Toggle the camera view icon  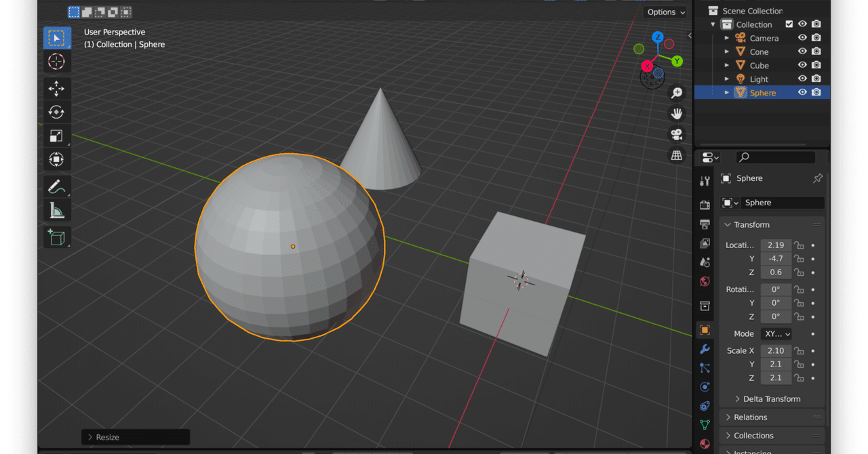click(676, 134)
